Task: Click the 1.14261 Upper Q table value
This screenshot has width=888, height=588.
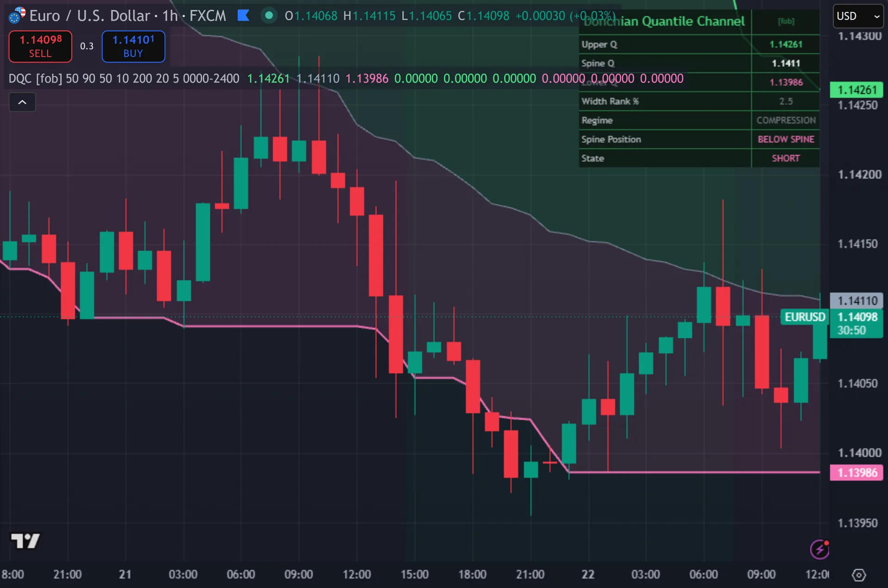Action: point(786,44)
